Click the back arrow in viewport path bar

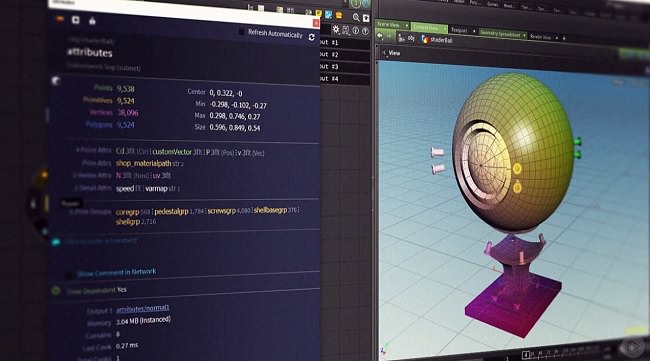pos(380,36)
